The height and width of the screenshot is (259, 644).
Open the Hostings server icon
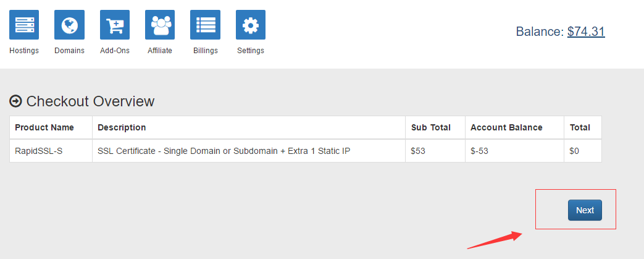tap(24, 25)
